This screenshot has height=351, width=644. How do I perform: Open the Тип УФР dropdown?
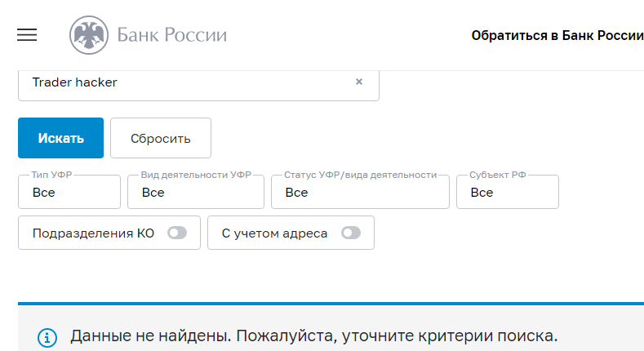coord(69,192)
